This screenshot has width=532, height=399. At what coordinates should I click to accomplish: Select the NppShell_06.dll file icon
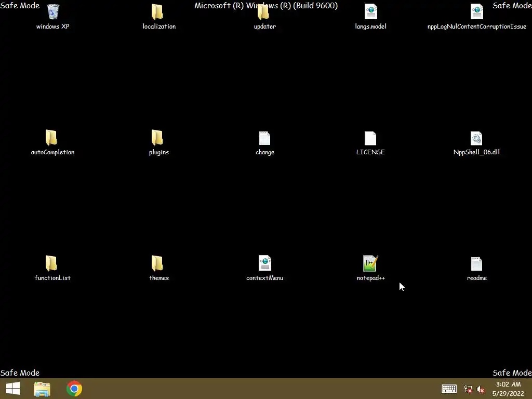[476, 138]
